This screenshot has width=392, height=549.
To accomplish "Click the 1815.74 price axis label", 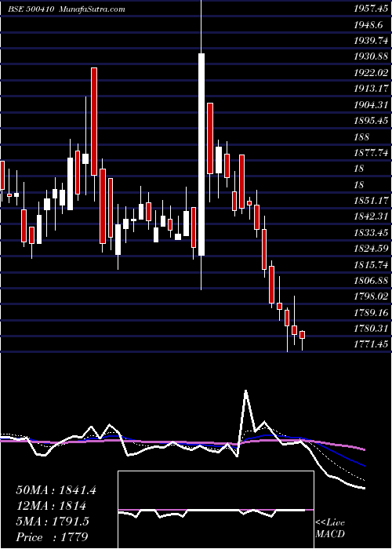I will tap(371, 264).
